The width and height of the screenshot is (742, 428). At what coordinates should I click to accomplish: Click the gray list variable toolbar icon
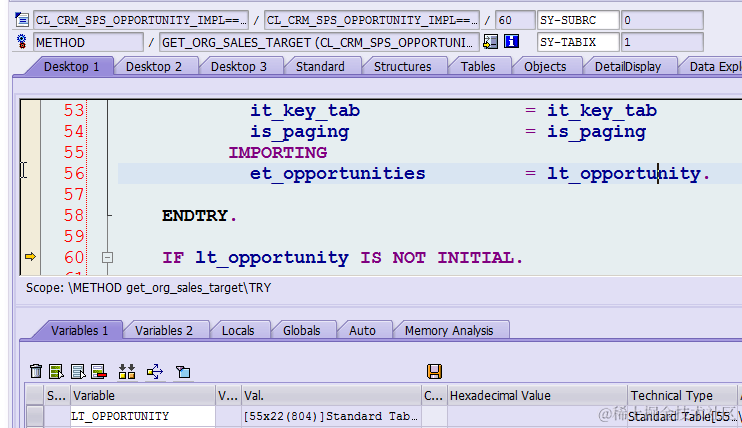point(78,371)
